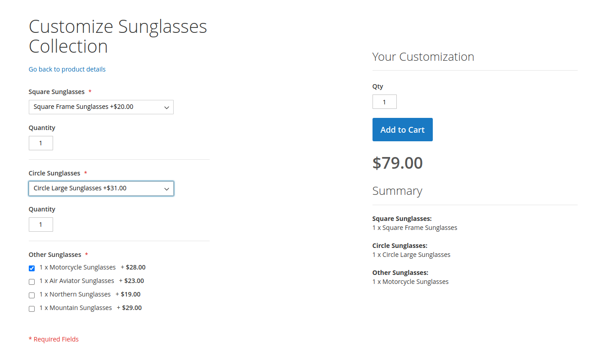Expand the Circle Sunglasses dropdown

pyautogui.click(x=101, y=189)
